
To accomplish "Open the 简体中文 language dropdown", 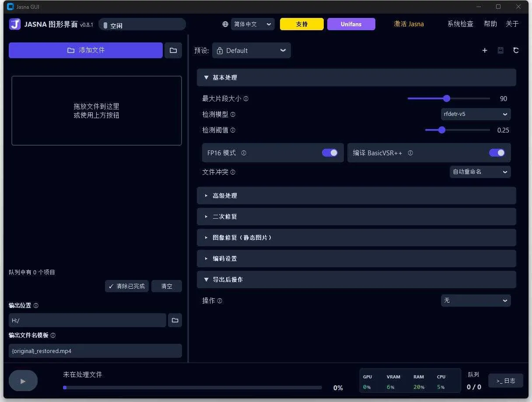I will tap(253, 24).
